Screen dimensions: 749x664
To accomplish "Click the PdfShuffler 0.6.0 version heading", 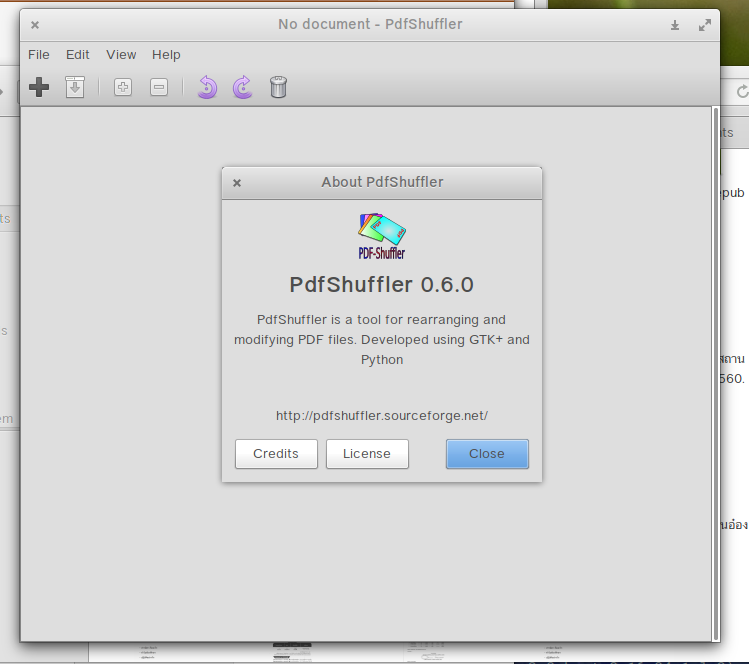I will (x=382, y=285).
